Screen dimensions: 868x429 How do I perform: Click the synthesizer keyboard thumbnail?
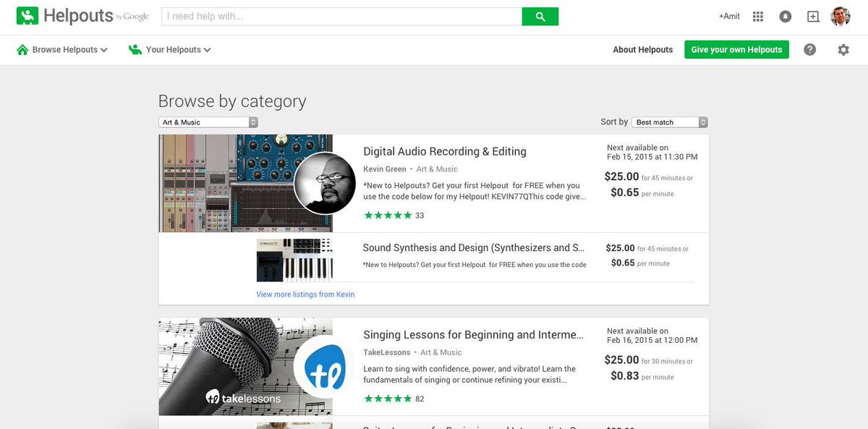294,260
